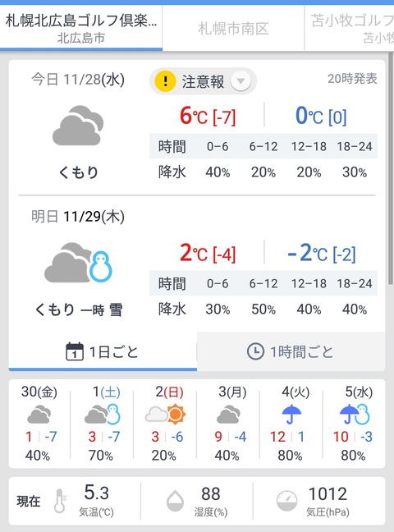394x532 pixels.
Task: Click the pressure gauge icon
Action: point(286,501)
